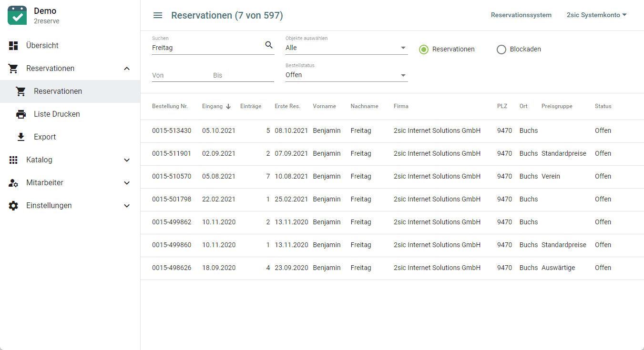Click the green 2reserve logo icon
644x350 pixels.
[17, 15]
